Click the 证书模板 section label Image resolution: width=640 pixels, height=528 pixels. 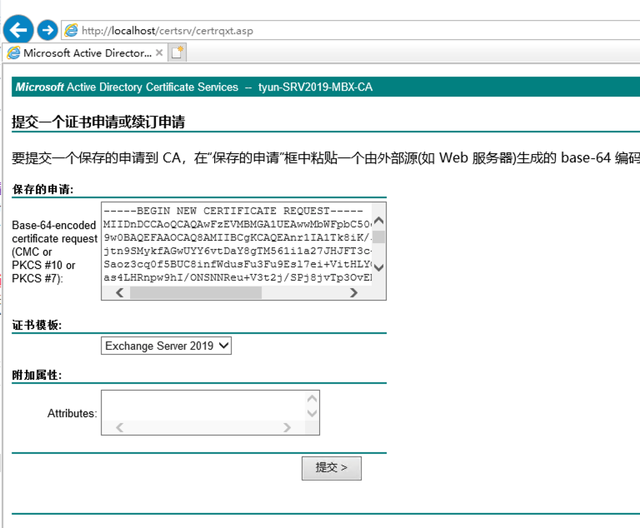tap(37, 325)
